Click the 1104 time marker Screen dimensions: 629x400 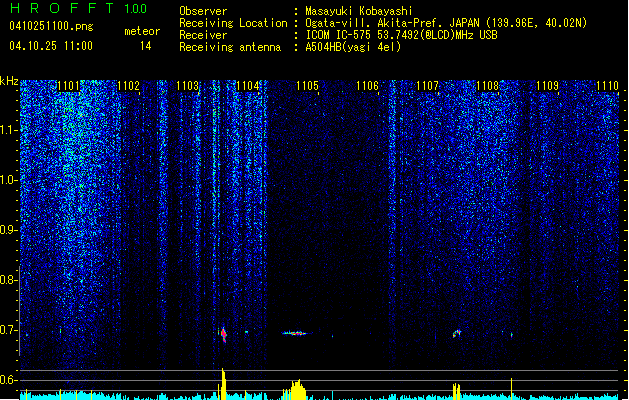click(248, 86)
